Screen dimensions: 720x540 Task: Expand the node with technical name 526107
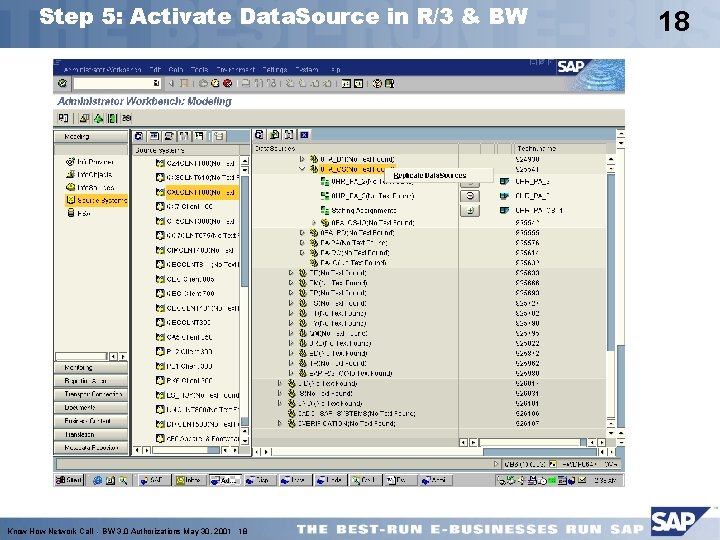280,423
